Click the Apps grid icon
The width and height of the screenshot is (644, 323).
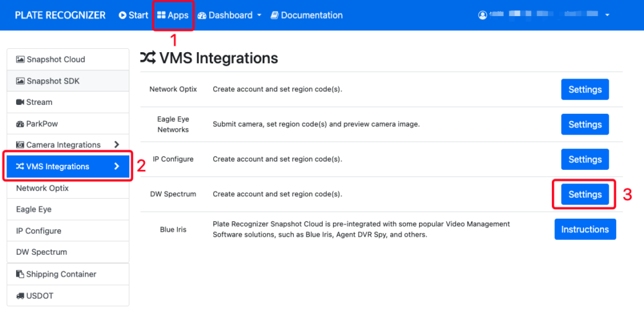(x=161, y=15)
